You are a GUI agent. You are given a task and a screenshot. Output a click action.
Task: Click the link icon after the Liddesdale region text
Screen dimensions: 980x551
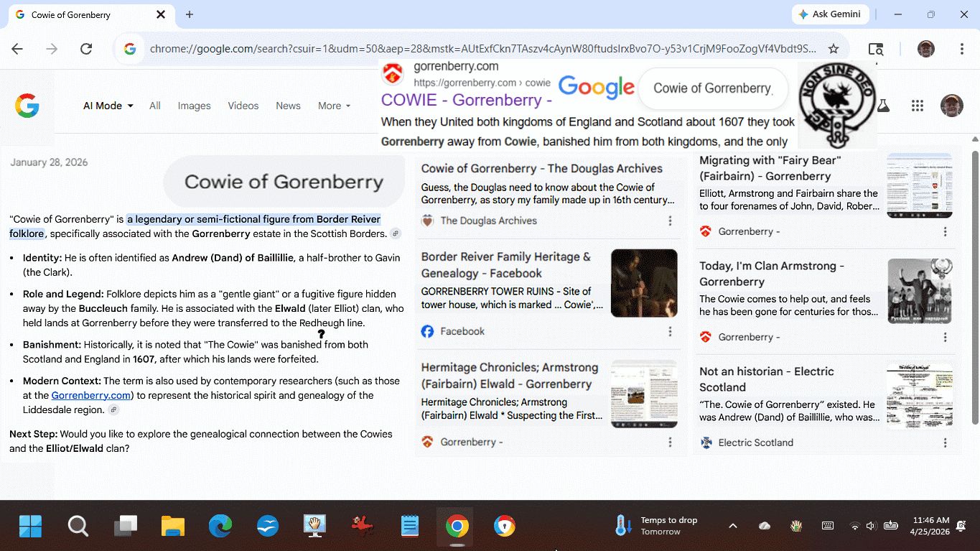point(113,410)
